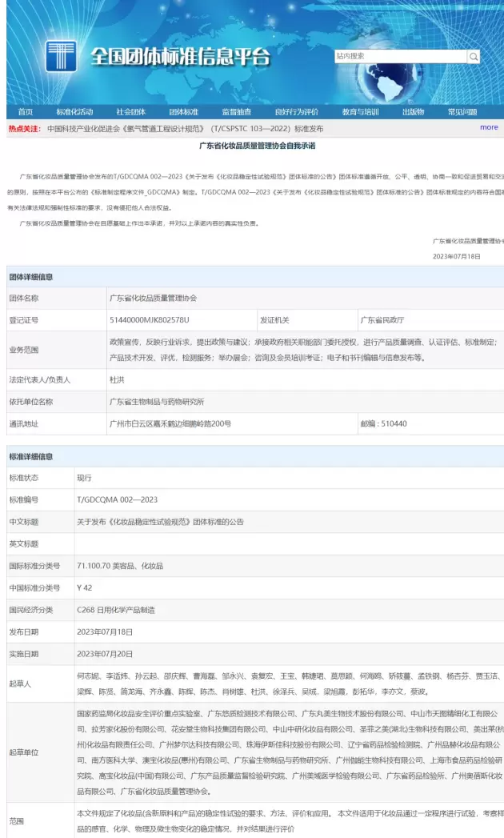The width and height of the screenshot is (504, 838).
Task: Open the 出版物 nav item
Action: pos(413,112)
